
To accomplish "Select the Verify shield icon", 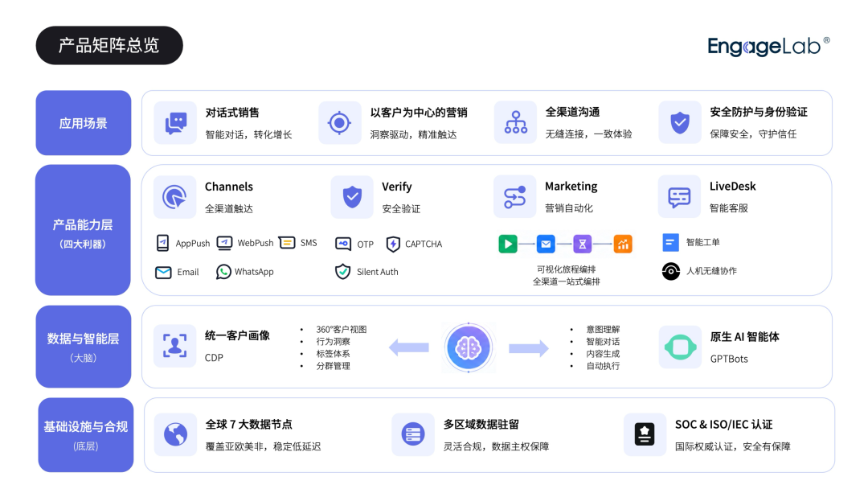I will (352, 197).
